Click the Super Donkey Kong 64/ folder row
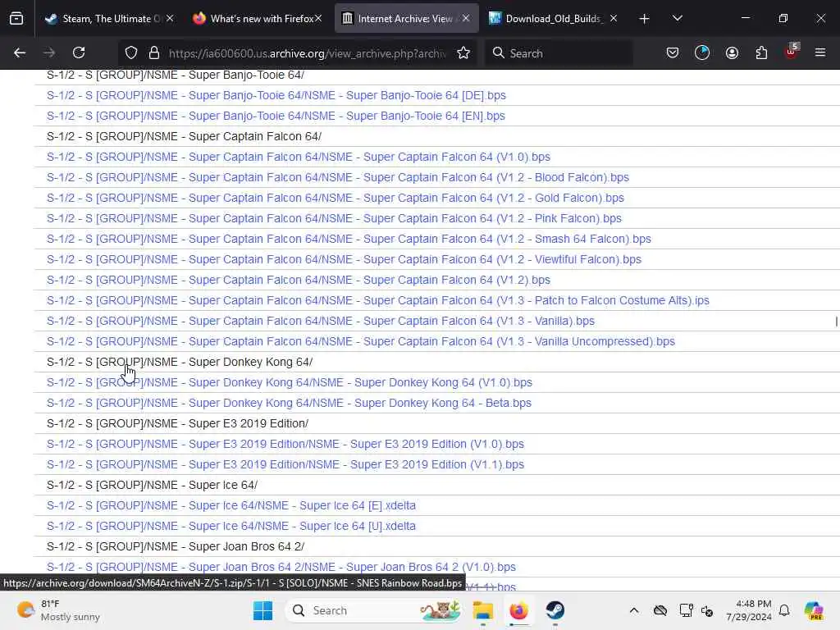 (436, 362)
